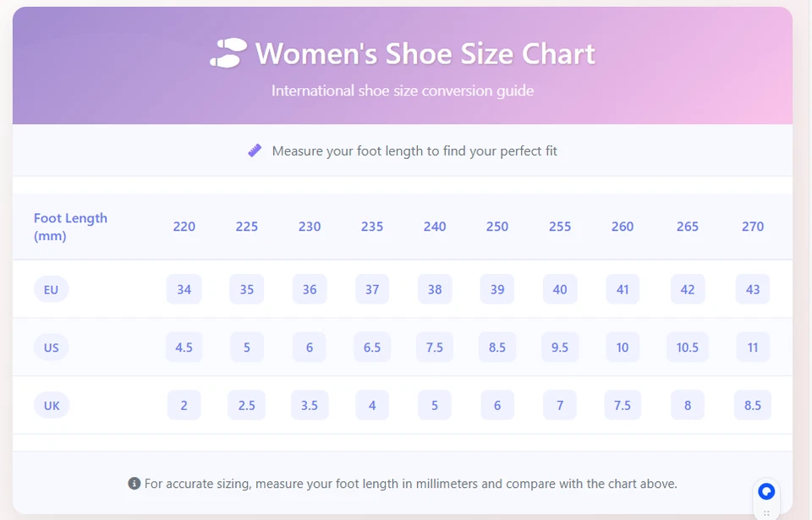Click the drag handle below chat widget
Screen dimensions: 812x520
click(766, 512)
